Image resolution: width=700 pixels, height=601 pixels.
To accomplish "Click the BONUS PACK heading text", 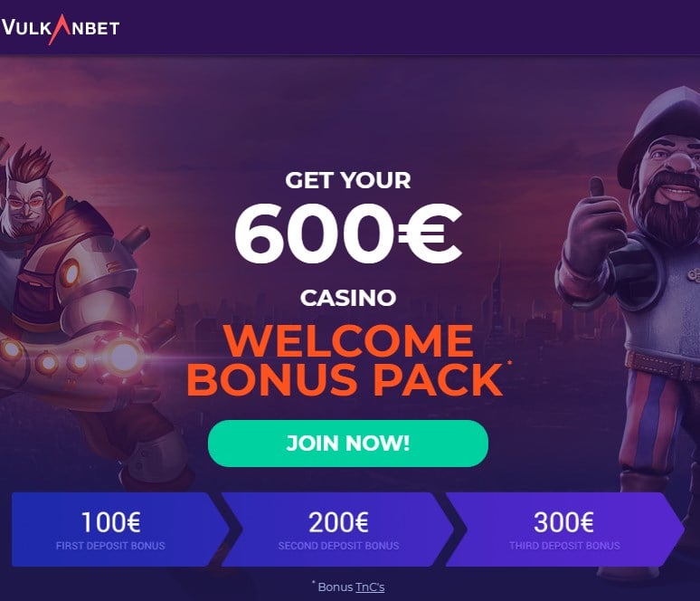I will [x=345, y=380].
